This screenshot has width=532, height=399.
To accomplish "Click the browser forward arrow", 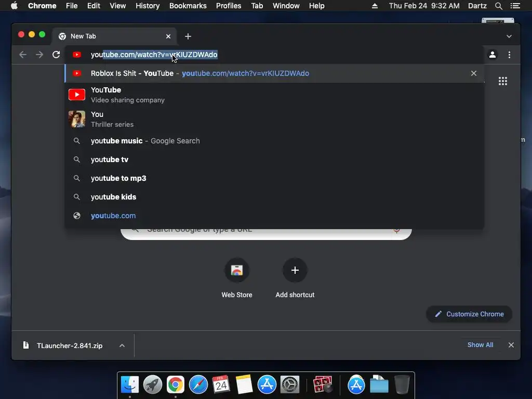I will [x=39, y=55].
